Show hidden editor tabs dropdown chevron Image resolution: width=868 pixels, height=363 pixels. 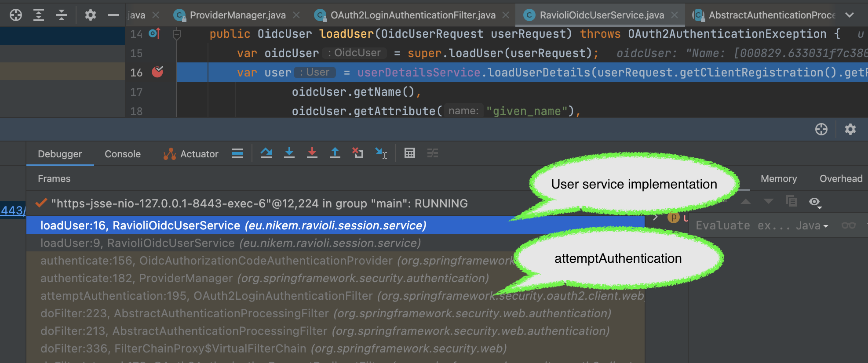click(850, 15)
